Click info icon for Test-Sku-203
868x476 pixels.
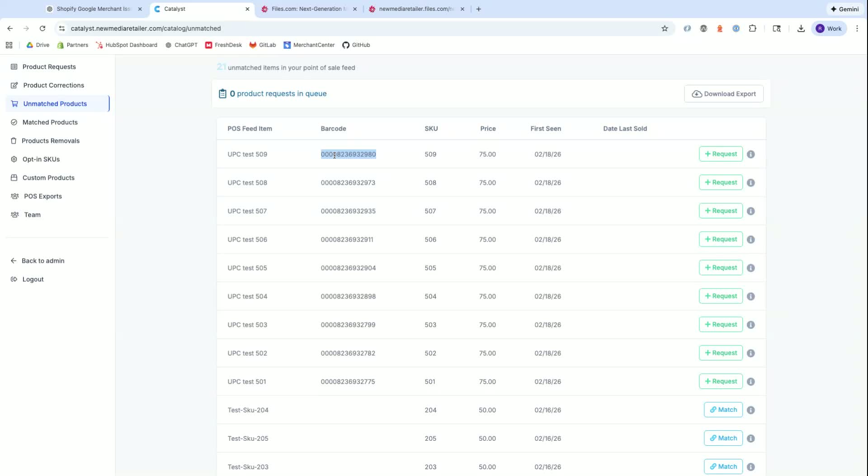750,467
